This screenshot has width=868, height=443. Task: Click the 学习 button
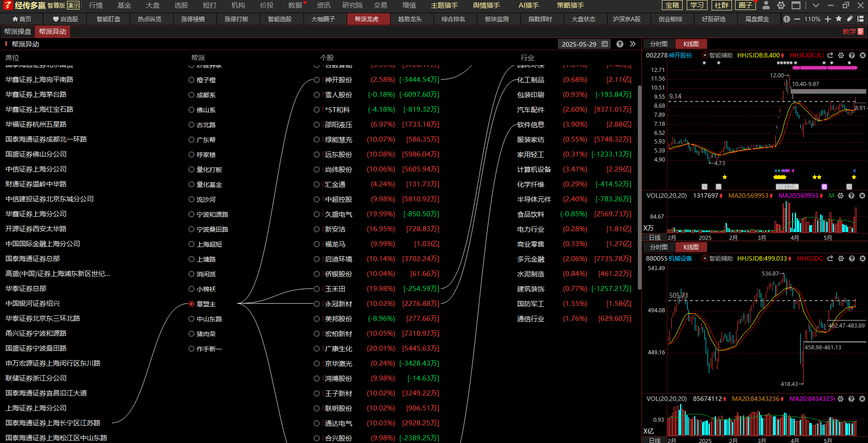click(697, 5)
